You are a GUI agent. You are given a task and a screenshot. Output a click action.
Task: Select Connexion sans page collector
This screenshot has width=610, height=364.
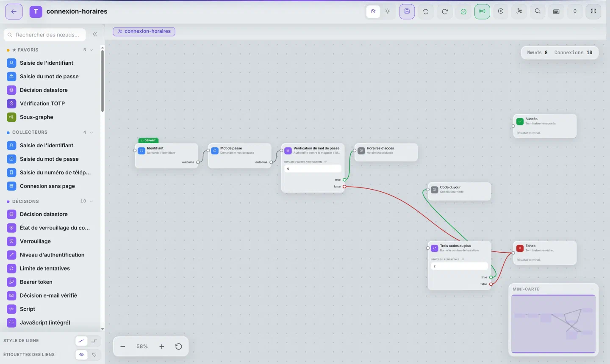[50, 186]
